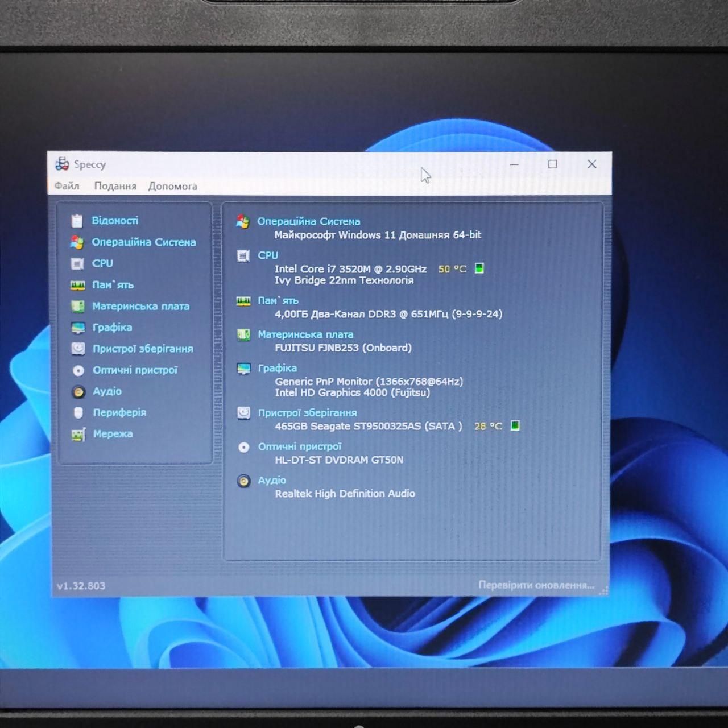Click the Realtek High Definition Audio text
Viewport: 728px width, 728px height.
point(345,494)
